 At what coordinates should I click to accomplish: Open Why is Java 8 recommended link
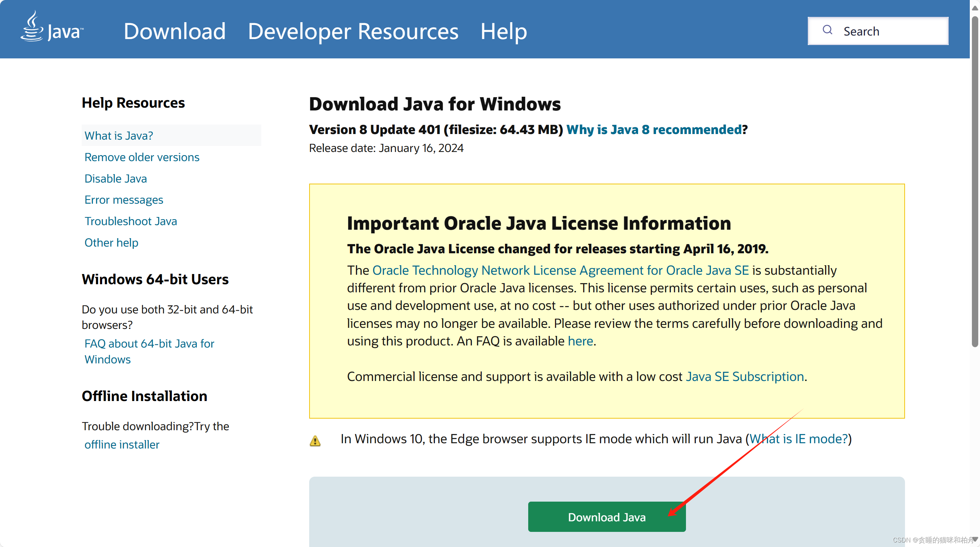[654, 129]
